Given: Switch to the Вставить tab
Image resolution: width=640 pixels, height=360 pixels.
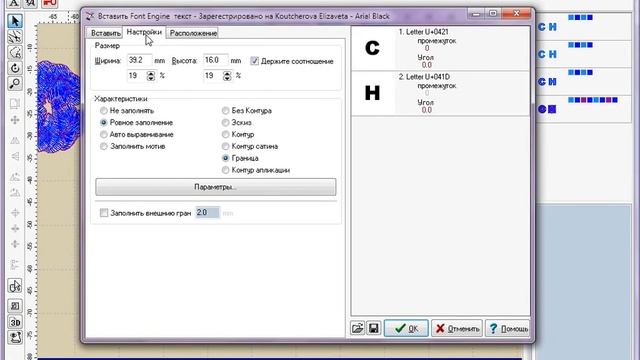Looking at the screenshot, I should [x=105, y=33].
